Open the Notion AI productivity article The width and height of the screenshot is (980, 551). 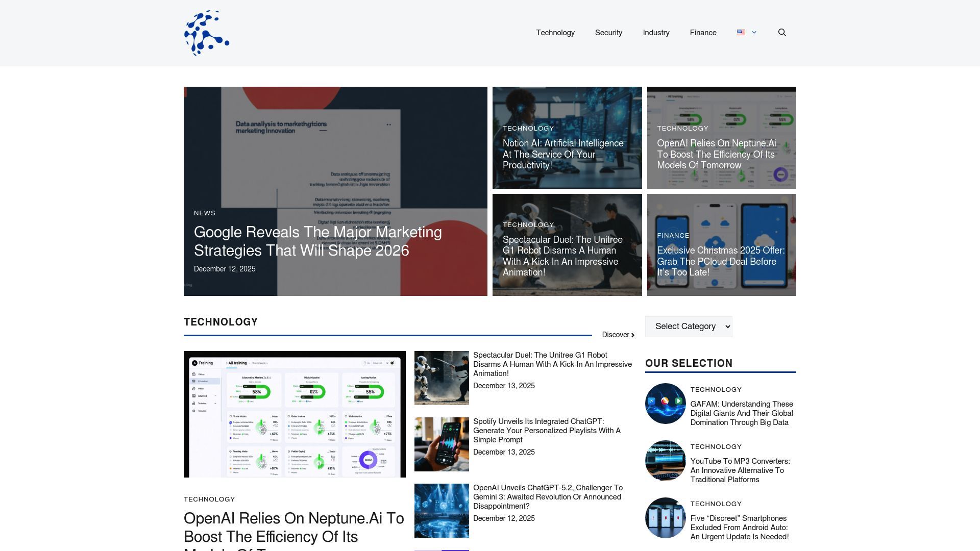(x=562, y=155)
